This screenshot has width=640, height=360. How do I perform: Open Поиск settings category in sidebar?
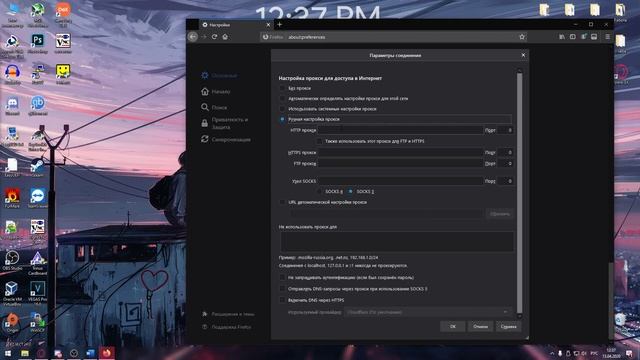click(x=214, y=107)
